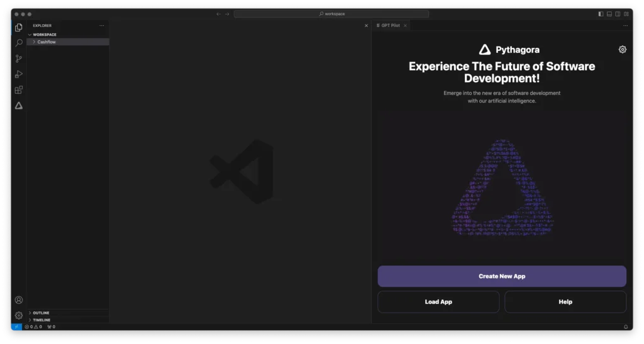Open Source Control view
The width and height of the screenshot is (644, 344).
tap(19, 58)
